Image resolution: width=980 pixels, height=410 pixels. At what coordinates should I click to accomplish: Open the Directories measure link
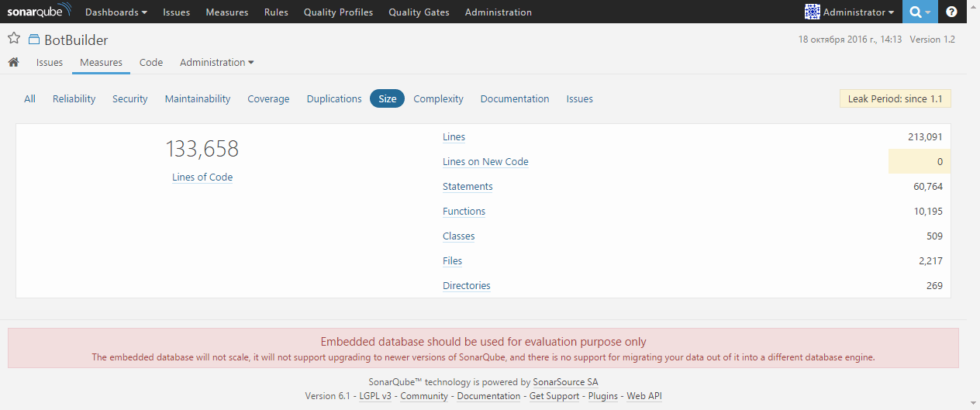[466, 286]
